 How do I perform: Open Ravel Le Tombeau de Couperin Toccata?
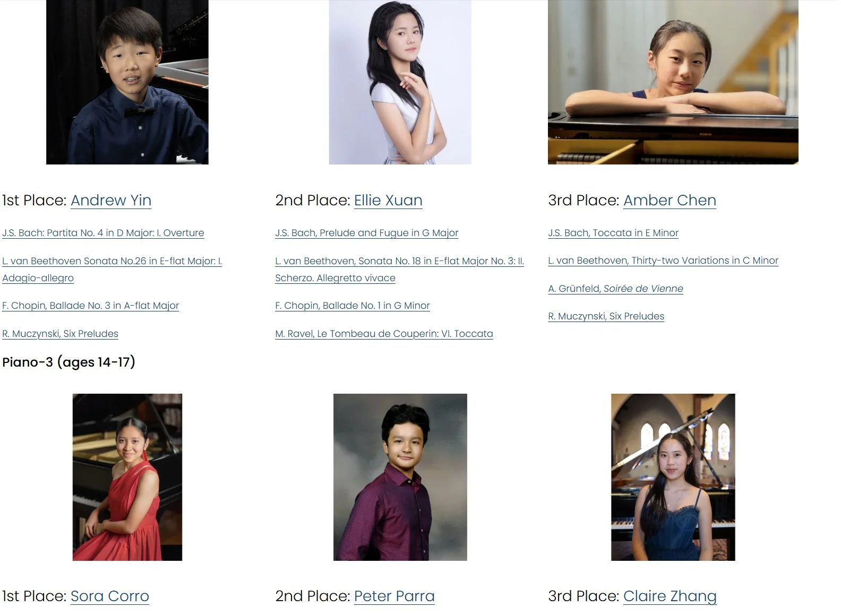[384, 334]
